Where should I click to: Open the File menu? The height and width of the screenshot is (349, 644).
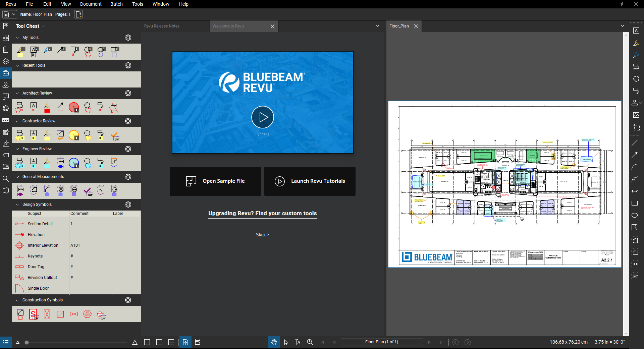30,4
